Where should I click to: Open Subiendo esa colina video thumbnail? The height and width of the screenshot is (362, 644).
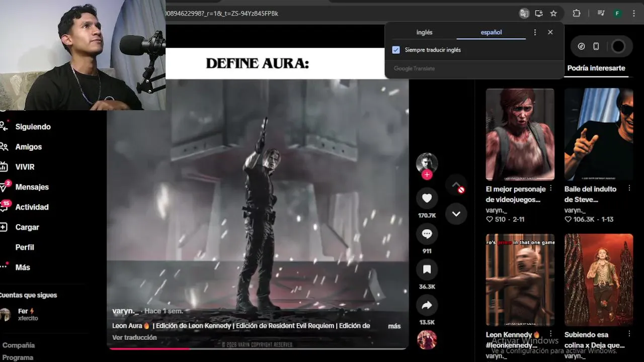[599, 280]
